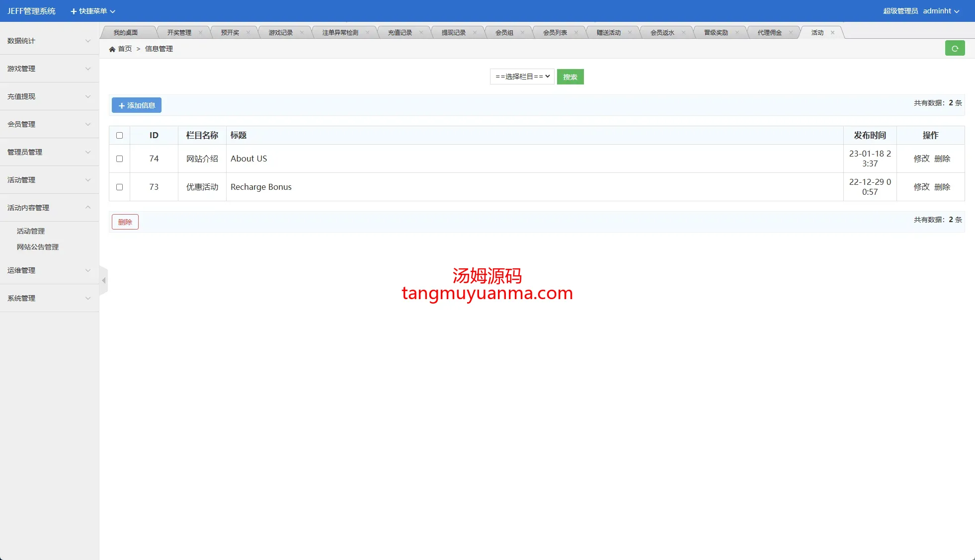Toggle the select-all checkbox in table header
975x560 pixels.
coord(119,136)
